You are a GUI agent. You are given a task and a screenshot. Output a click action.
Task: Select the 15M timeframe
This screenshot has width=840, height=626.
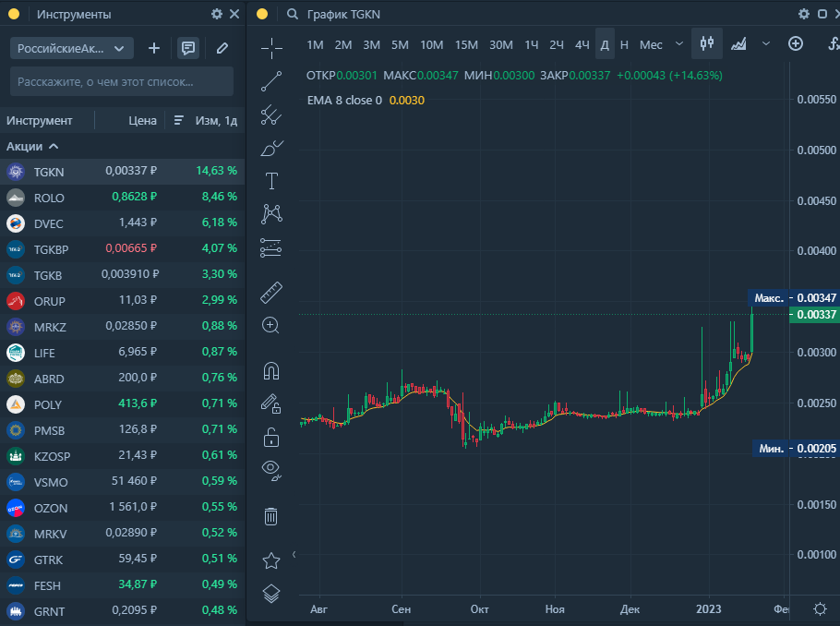click(466, 44)
